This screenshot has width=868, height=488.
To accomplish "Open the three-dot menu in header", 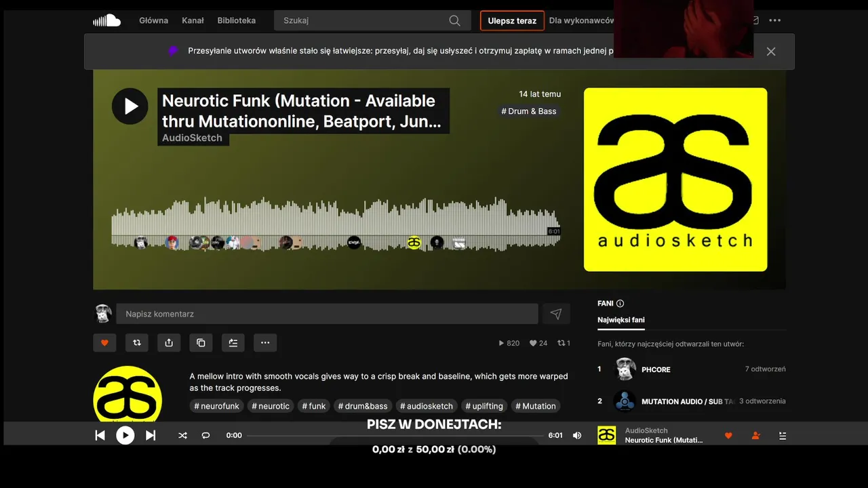I will pos(775,20).
